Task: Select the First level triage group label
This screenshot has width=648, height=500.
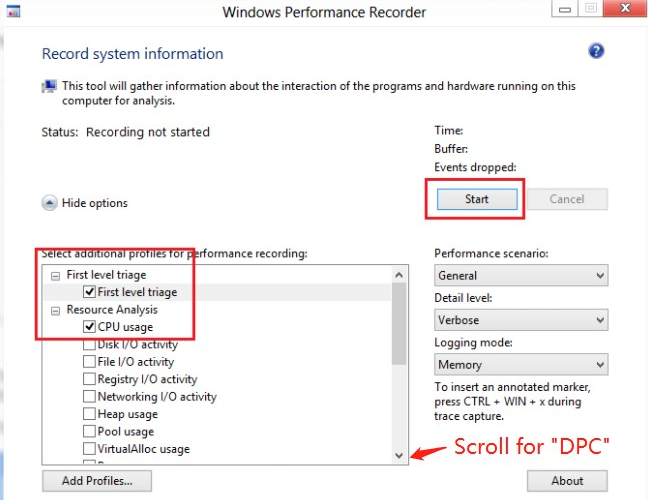Action: coord(106,275)
